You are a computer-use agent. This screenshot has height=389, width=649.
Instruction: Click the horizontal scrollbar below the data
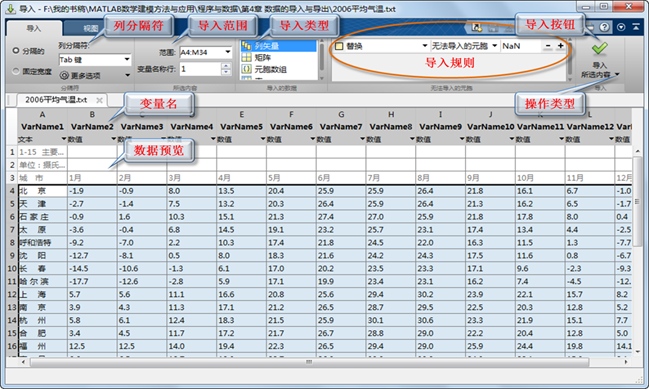[x=309, y=362]
